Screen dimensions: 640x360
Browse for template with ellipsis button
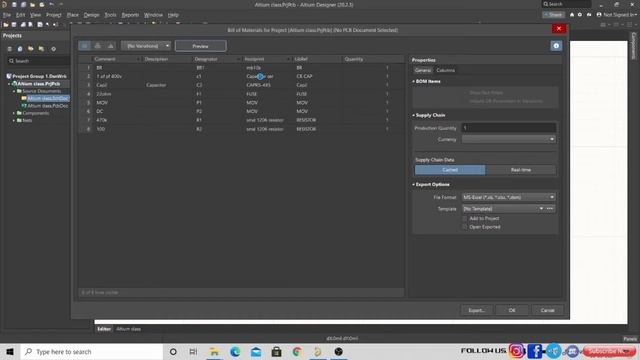click(x=550, y=209)
